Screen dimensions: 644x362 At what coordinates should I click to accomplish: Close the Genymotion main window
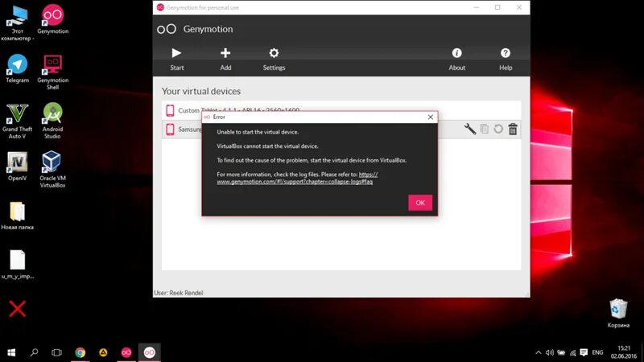[519, 7]
